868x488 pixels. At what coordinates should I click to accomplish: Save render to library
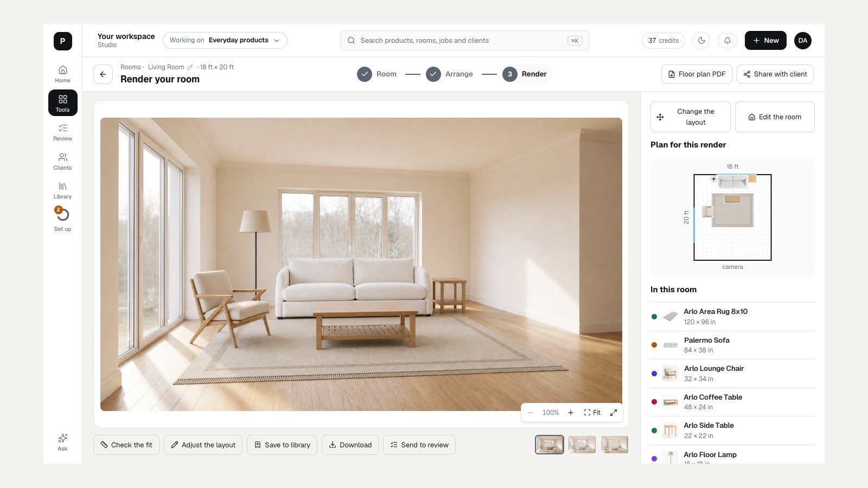click(282, 445)
